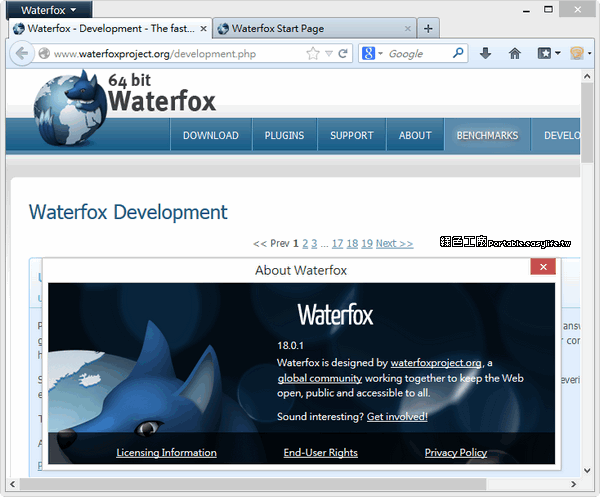
Task: Open End-User Rights link
Action: (321, 453)
